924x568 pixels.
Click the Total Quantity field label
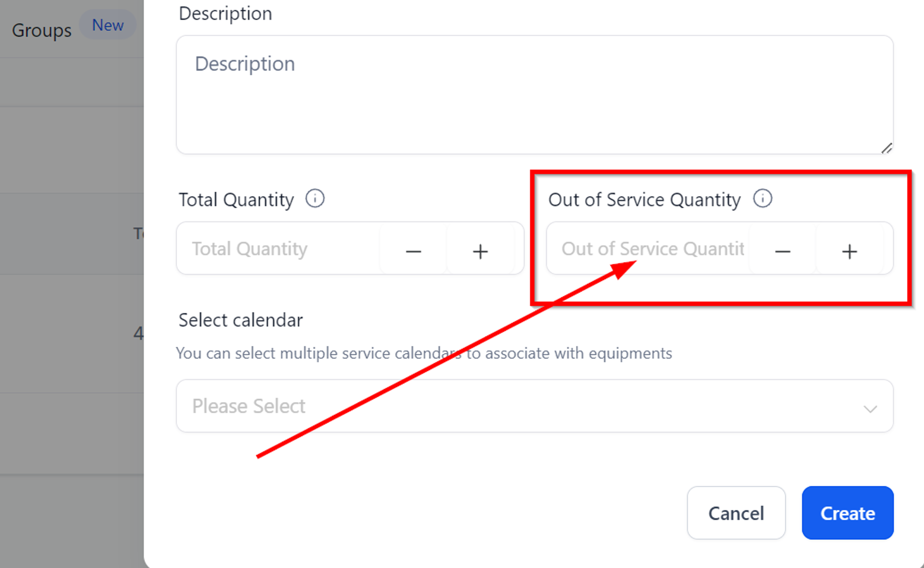[x=236, y=200]
